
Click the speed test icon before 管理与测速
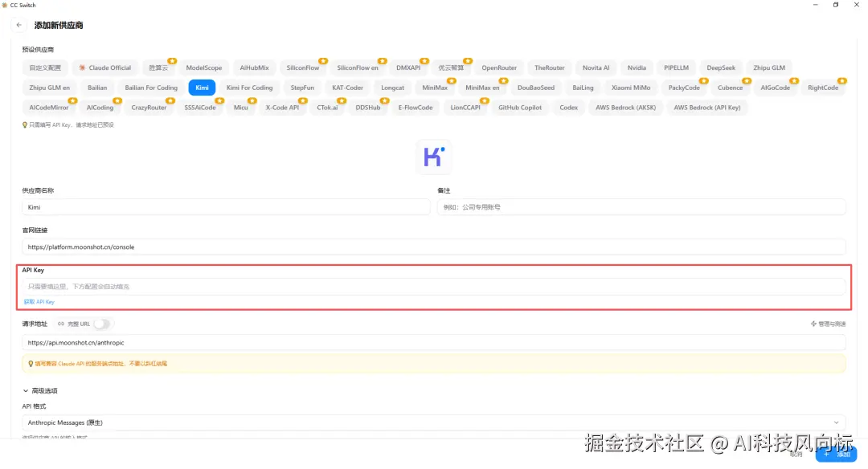[812, 324]
